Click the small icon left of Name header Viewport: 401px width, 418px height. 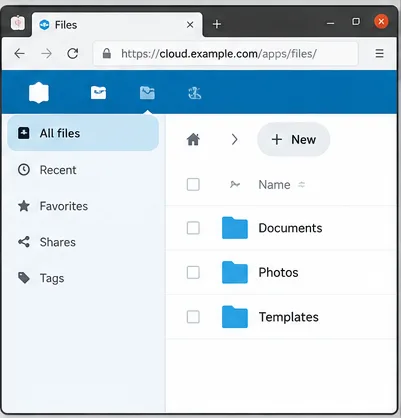235,184
